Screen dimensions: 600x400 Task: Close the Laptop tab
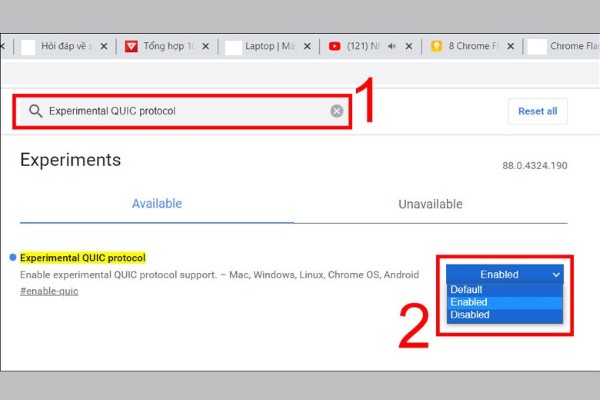pos(307,46)
